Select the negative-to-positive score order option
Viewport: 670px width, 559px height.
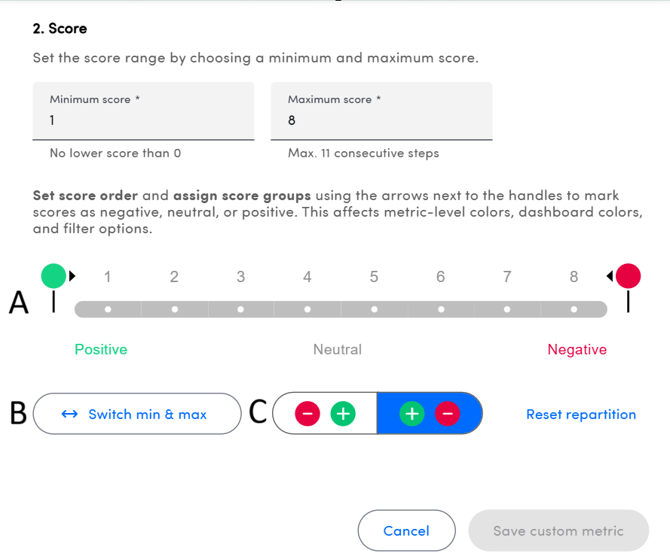(x=325, y=414)
